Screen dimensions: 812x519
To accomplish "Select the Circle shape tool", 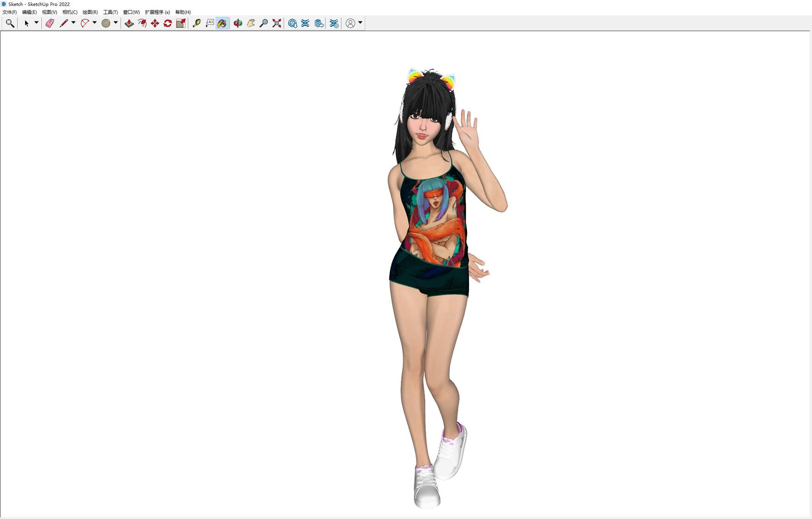I will click(106, 23).
